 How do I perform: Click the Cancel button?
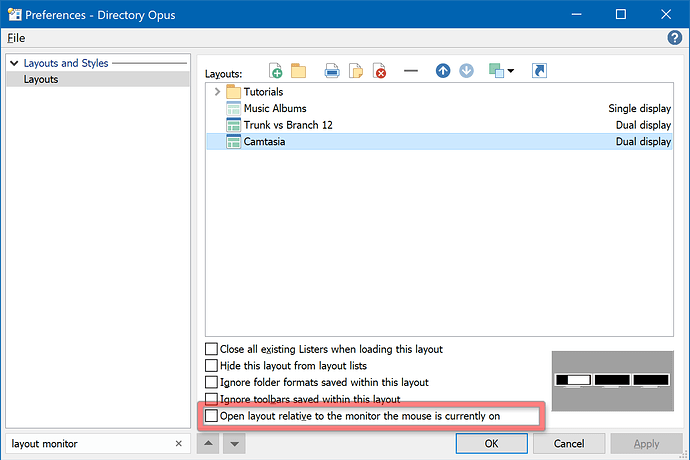tap(569, 443)
